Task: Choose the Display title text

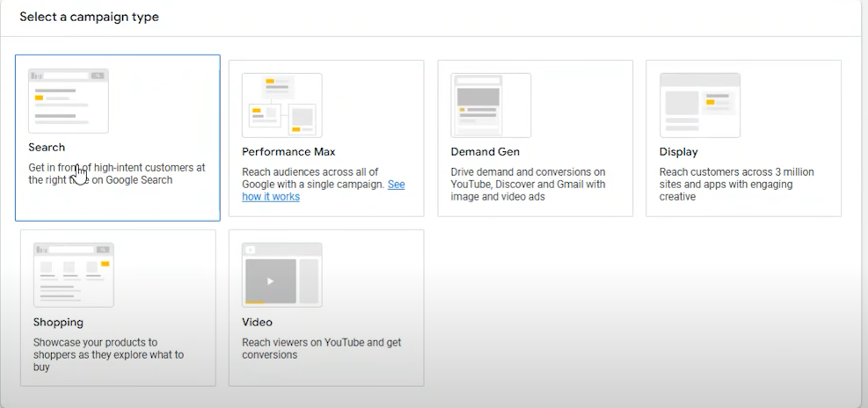Action: (678, 152)
